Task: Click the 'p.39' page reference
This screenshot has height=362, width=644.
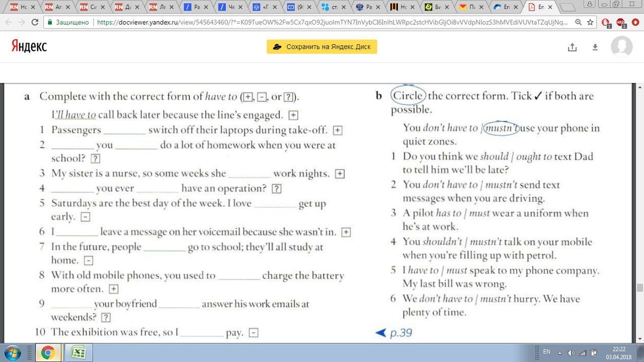Action: [401, 332]
